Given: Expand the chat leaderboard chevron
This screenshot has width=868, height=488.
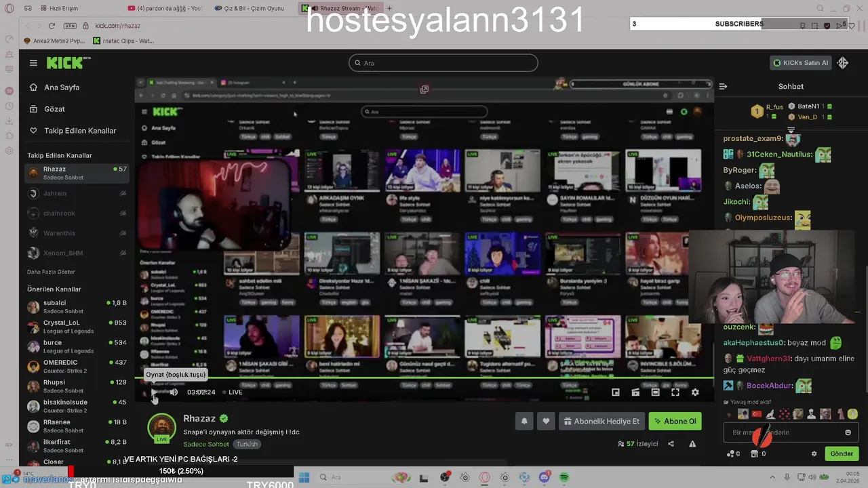Looking at the screenshot, I should [x=791, y=129].
